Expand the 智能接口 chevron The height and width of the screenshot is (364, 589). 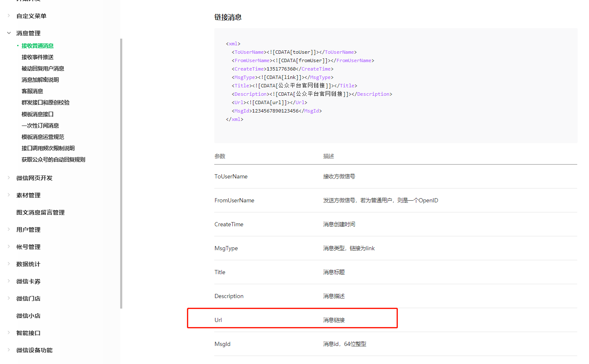pos(8,333)
